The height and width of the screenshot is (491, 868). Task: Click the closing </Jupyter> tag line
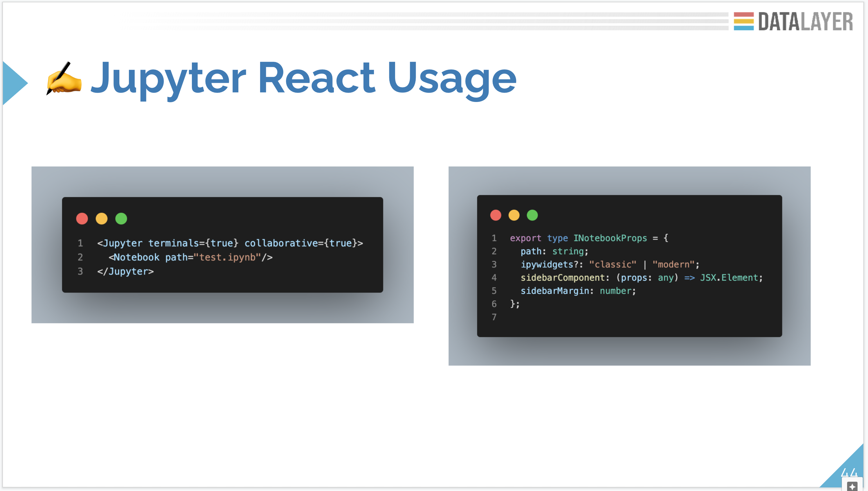tap(125, 271)
